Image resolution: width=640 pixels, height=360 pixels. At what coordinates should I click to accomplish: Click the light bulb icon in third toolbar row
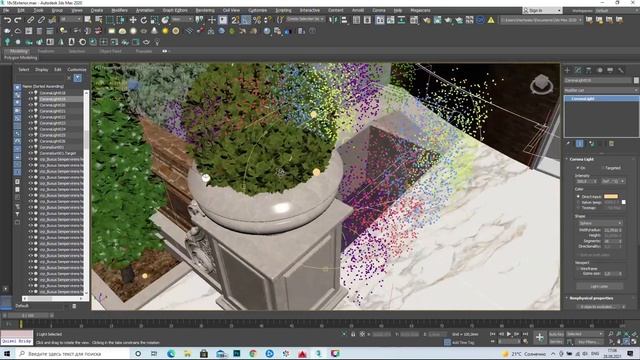(157, 42)
